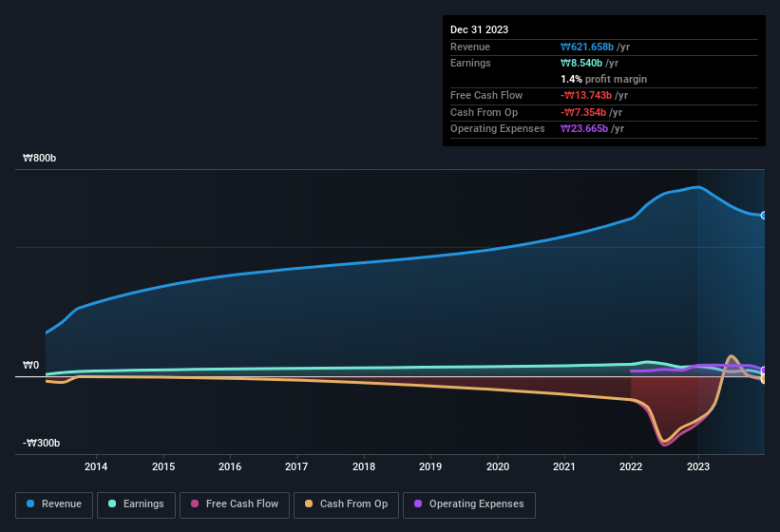Click the ₩8.540b earnings value
This screenshot has height=532, width=780.
[x=581, y=63]
